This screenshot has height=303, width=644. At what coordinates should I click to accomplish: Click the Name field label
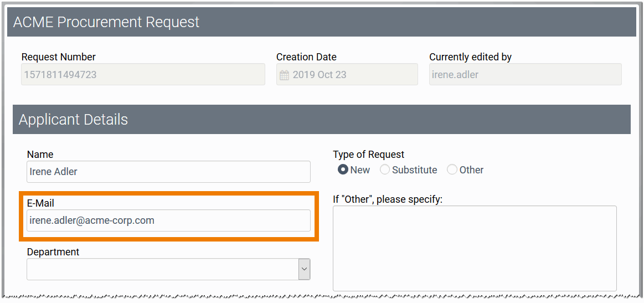pos(40,155)
